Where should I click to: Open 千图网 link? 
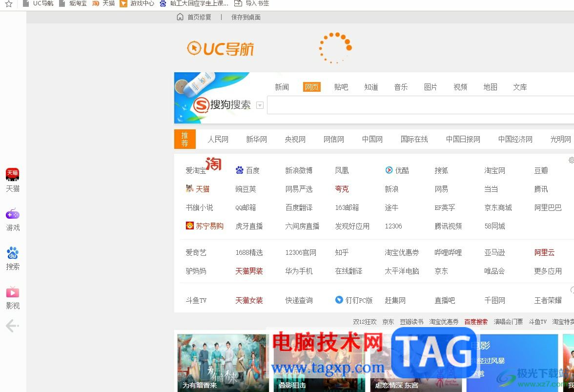click(494, 301)
